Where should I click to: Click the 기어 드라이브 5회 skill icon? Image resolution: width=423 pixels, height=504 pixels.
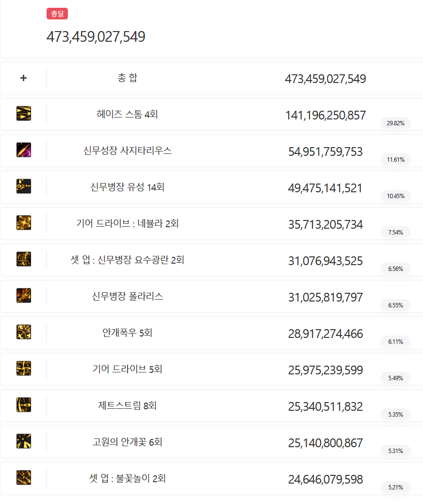pos(24,369)
